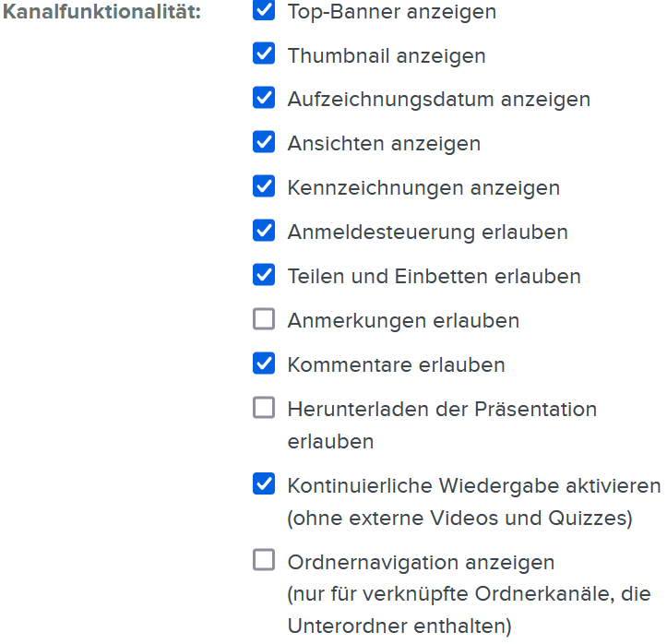
Task: Disable the Thumbnail anzeigen checkbox
Action: pyautogui.click(x=264, y=54)
